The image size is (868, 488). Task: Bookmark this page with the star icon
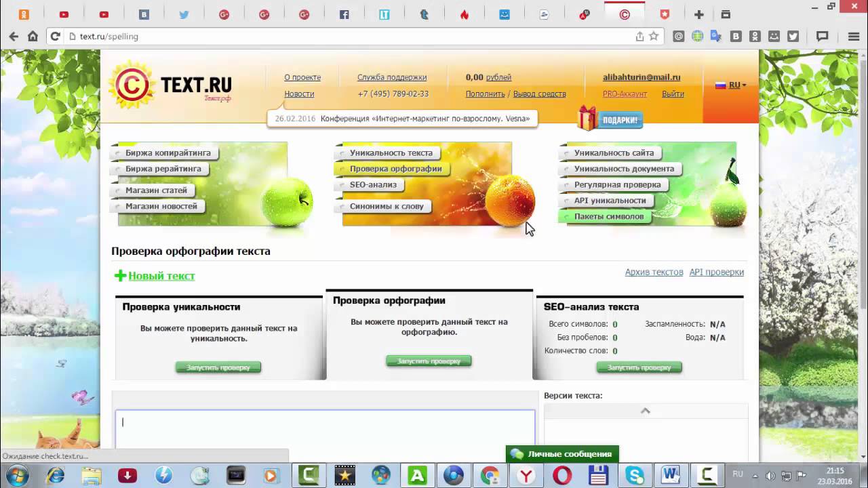[x=654, y=37]
